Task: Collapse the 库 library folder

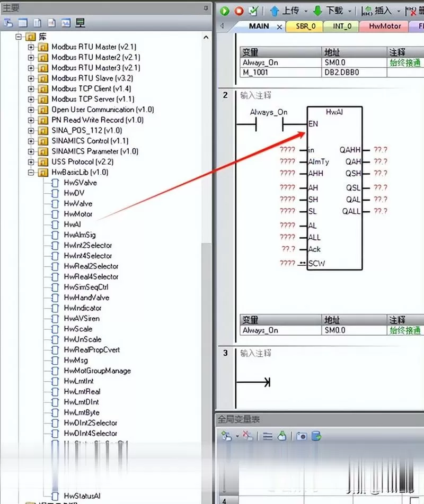Action: [x=19, y=37]
